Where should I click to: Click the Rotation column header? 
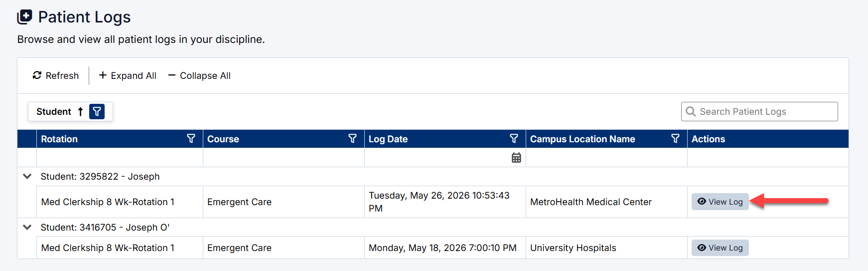coord(59,139)
